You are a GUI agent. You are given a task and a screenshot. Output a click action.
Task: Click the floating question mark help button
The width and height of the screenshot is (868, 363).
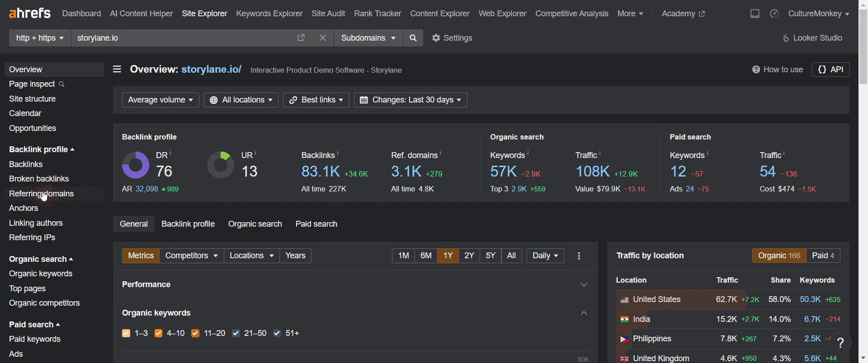point(840,343)
